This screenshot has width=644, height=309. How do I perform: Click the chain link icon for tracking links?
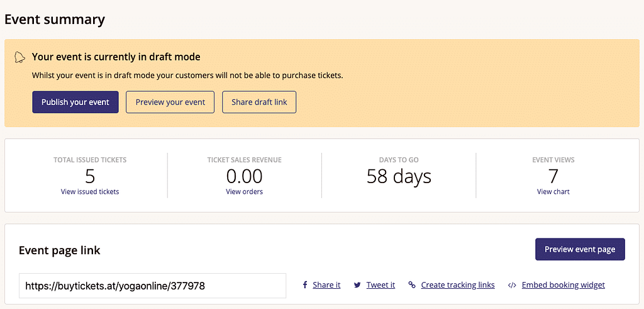pos(412,284)
